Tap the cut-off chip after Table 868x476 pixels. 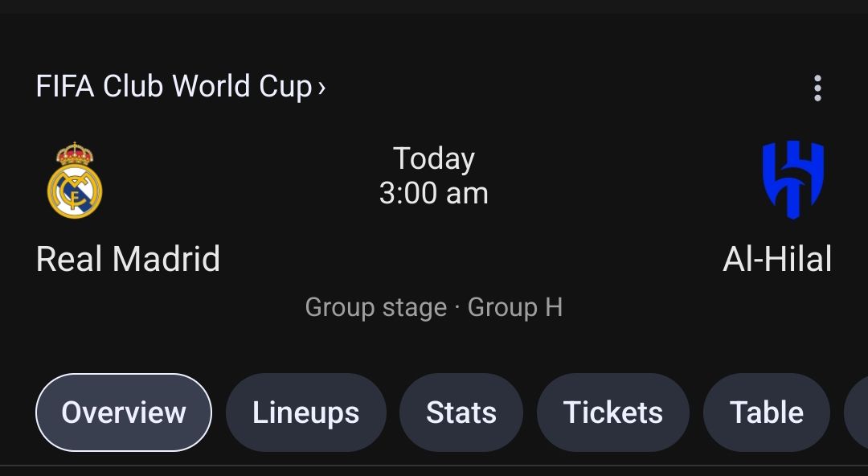[x=857, y=412]
